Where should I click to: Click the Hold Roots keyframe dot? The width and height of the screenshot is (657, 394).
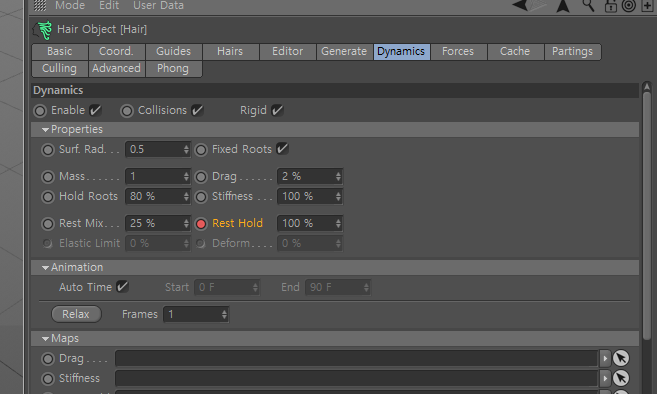pyautogui.click(x=48, y=197)
